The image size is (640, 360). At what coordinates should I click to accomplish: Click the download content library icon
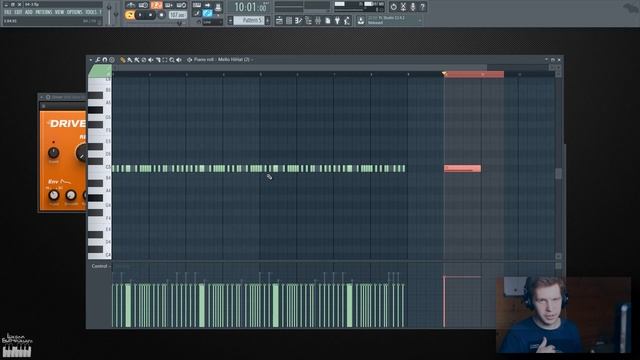[x=361, y=20]
